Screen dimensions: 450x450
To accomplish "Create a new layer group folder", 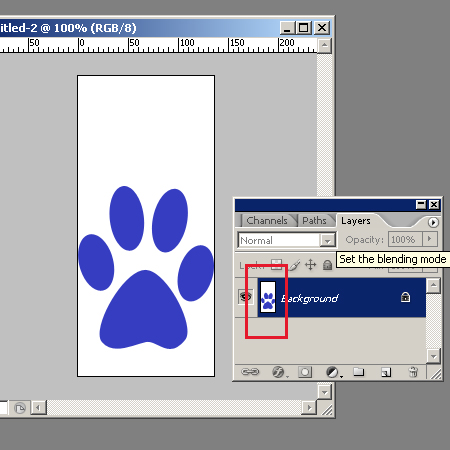I will 359,371.
